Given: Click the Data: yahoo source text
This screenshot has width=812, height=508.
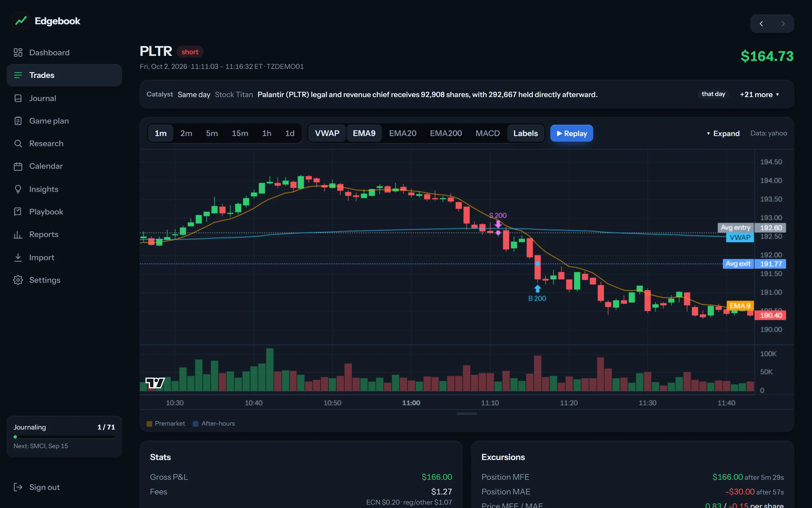Looking at the screenshot, I should click(769, 133).
